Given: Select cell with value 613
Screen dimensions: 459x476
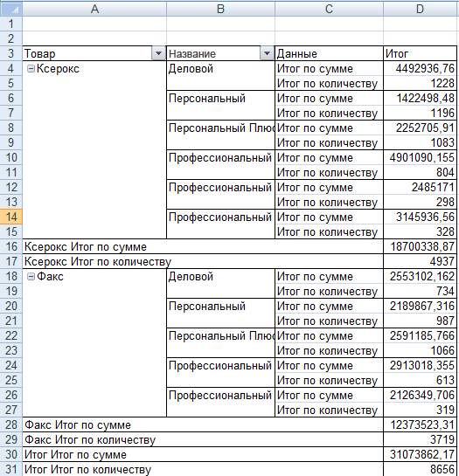Looking at the screenshot, I should pos(420,380).
